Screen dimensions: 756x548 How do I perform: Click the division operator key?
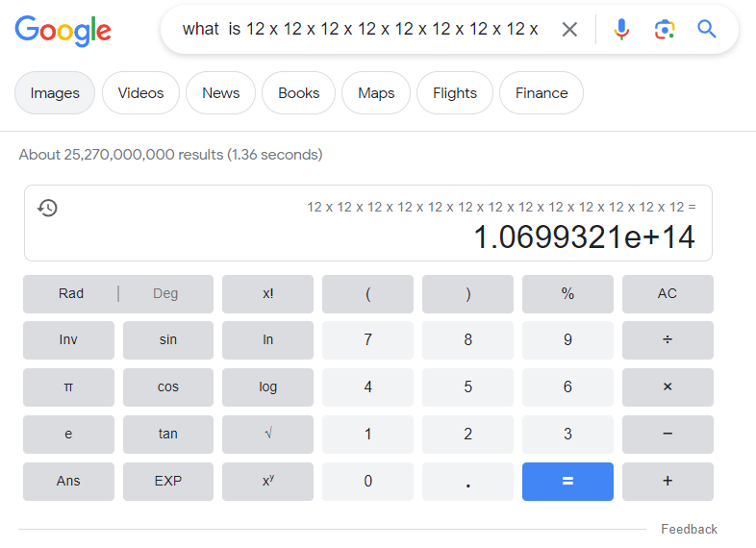click(x=668, y=339)
